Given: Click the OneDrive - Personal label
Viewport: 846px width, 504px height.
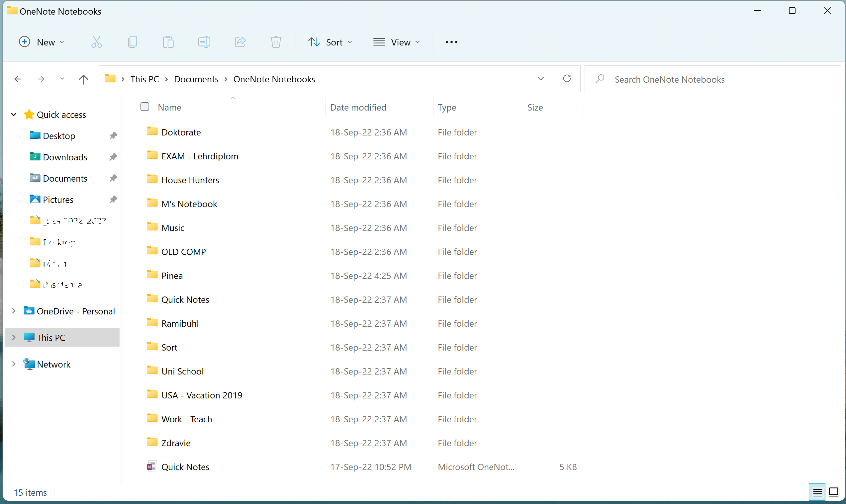Looking at the screenshot, I should (x=76, y=311).
